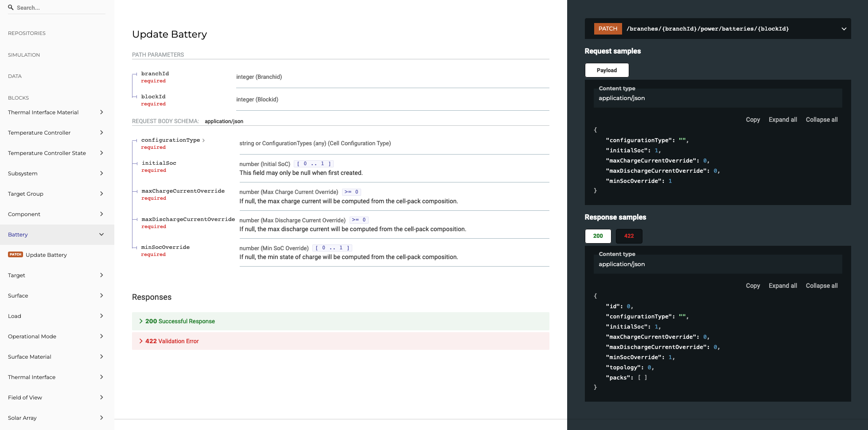Switch to the 422 response sample tab
868x430 pixels.
[x=629, y=236]
